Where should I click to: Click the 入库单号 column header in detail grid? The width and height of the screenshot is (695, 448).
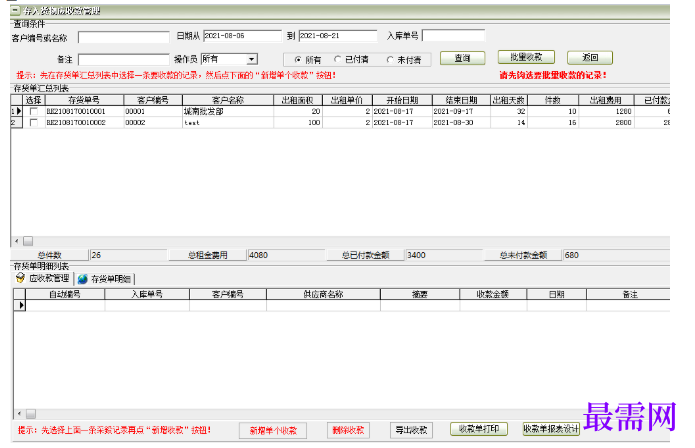147,294
